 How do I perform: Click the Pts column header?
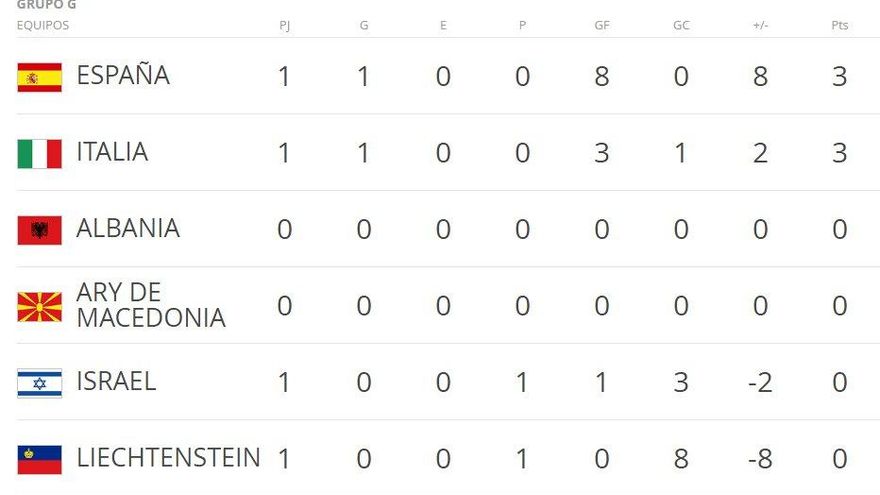[839, 25]
